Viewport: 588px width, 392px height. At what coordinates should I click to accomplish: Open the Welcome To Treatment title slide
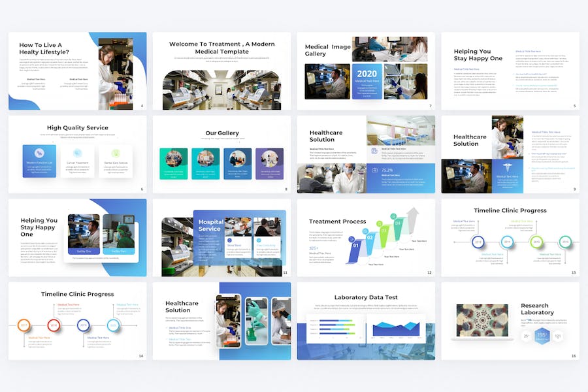tap(221, 71)
